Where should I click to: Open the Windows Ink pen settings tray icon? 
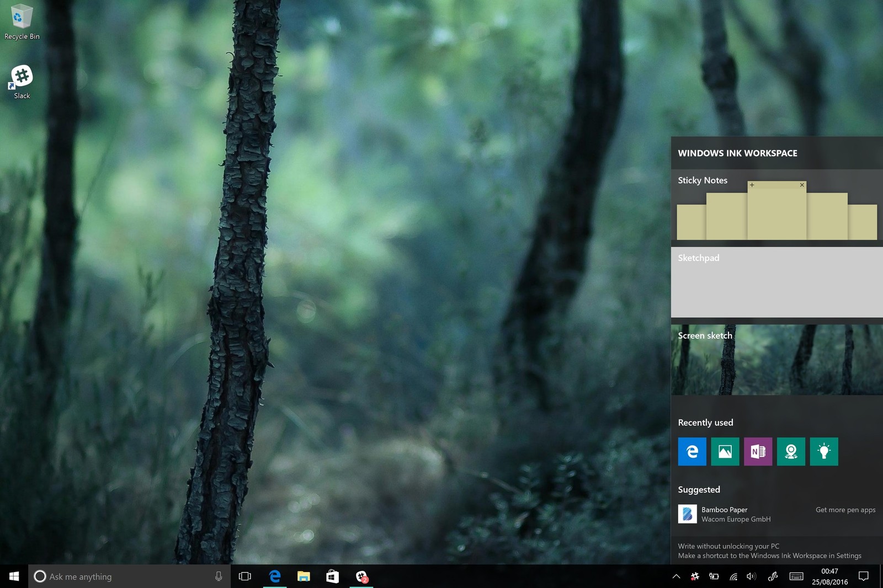click(772, 576)
